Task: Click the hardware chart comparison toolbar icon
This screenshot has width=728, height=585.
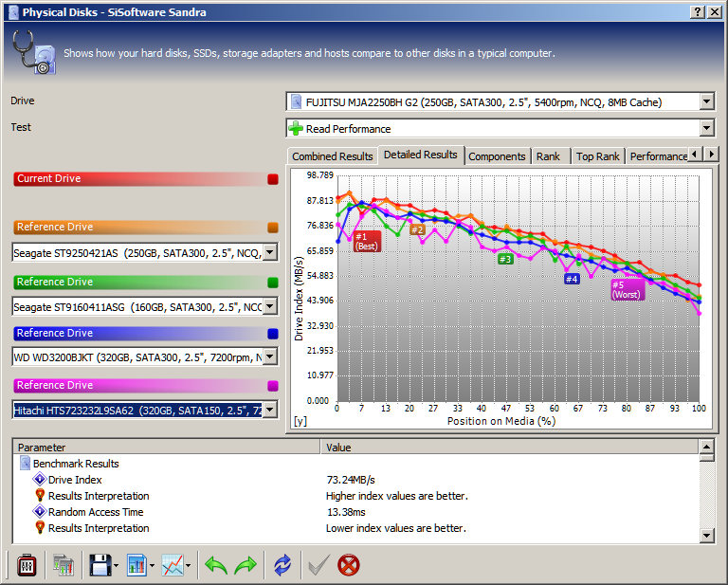Action: tap(64, 565)
